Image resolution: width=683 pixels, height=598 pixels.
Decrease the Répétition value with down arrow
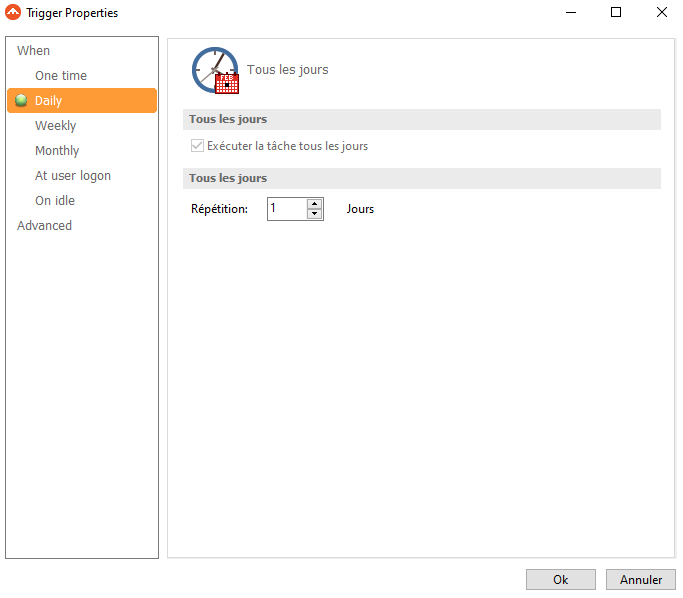pos(314,214)
